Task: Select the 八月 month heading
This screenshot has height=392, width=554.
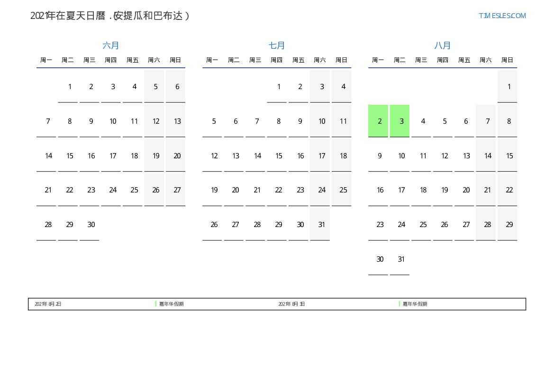Action: (443, 46)
